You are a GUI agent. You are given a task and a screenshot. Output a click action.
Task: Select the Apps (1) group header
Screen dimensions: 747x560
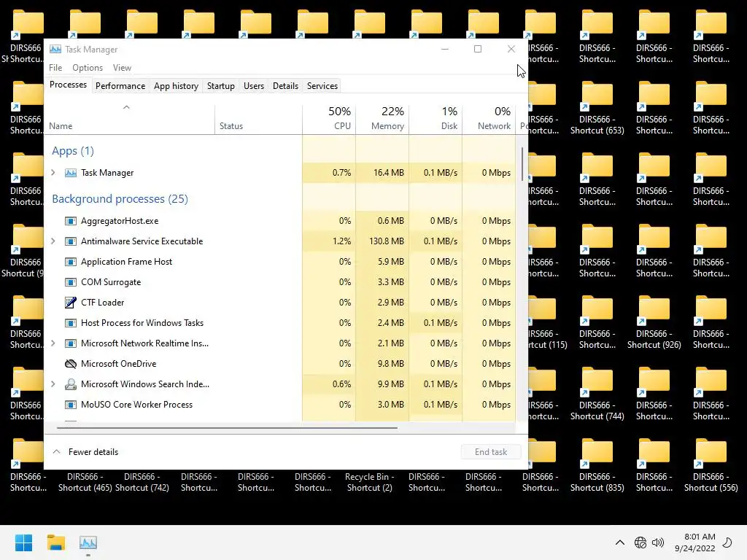(x=73, y=151)
